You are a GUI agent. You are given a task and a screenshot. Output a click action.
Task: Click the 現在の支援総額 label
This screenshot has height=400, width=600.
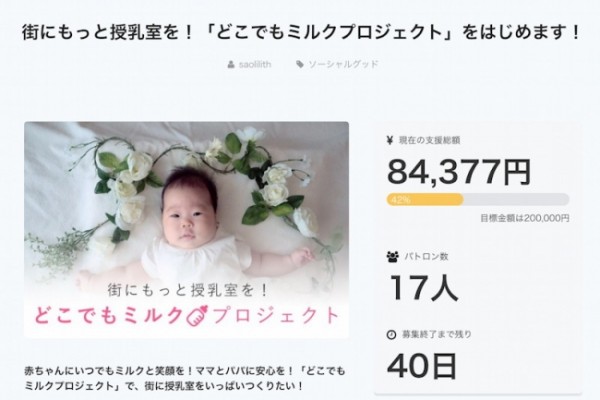tap(429, 140)
